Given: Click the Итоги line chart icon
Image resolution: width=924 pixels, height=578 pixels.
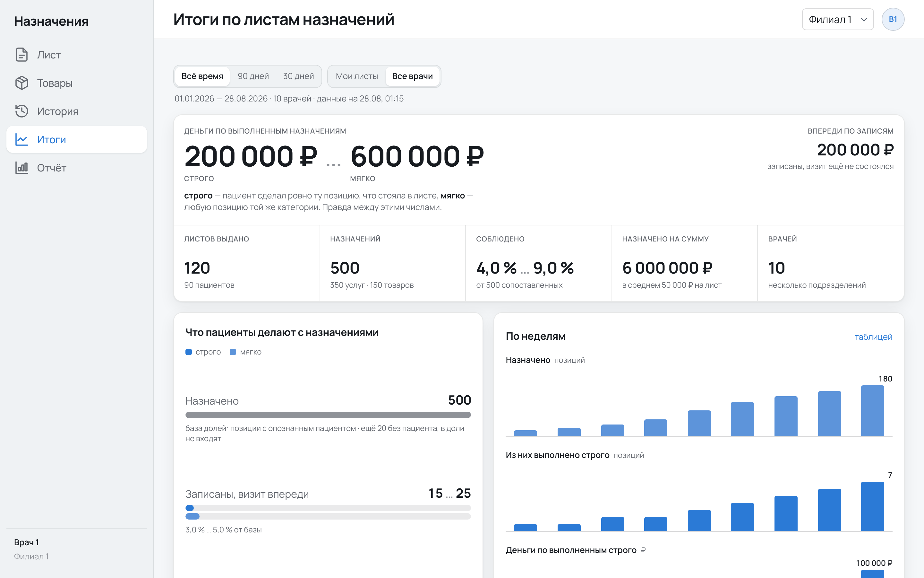Looking at the screenshot, I should point(22,140).
